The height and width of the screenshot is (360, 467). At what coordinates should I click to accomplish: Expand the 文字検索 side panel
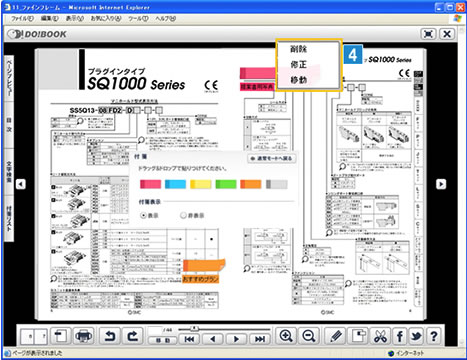9,172
